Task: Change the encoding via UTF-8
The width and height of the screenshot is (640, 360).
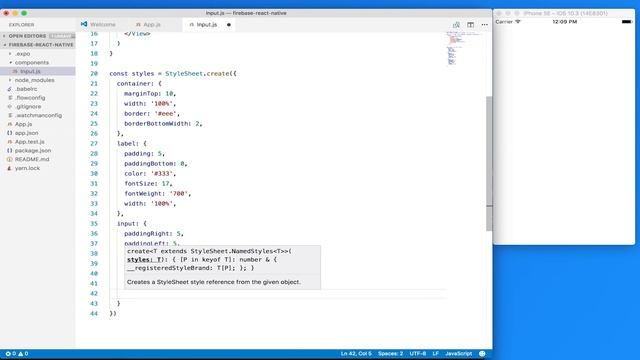Action: (418, 353)
